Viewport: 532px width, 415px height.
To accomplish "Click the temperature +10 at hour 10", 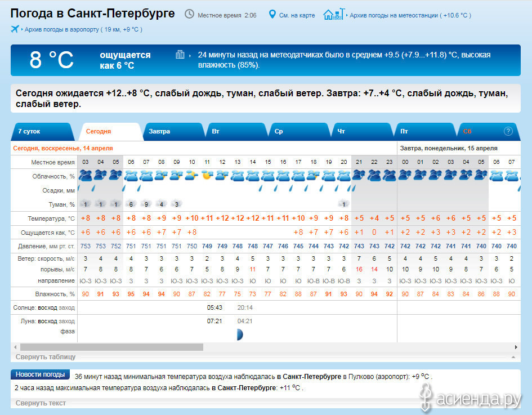I will point(192,218).
